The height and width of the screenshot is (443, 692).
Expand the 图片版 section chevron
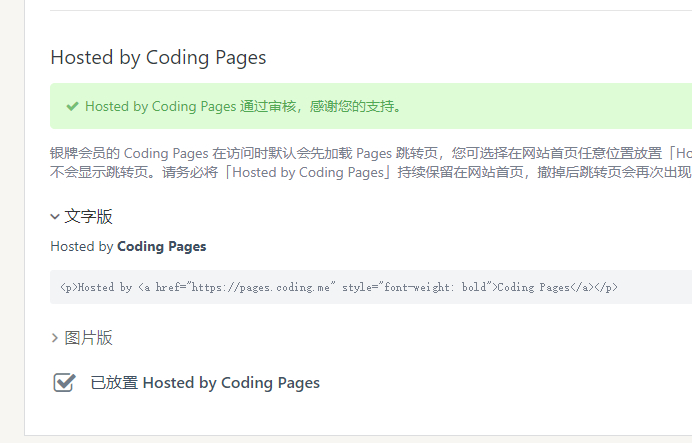[55, 338]
